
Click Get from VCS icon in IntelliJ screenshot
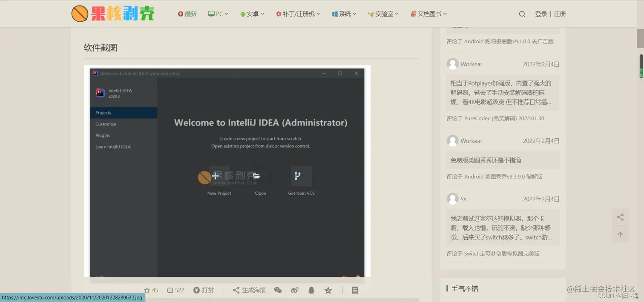point(302,176)
